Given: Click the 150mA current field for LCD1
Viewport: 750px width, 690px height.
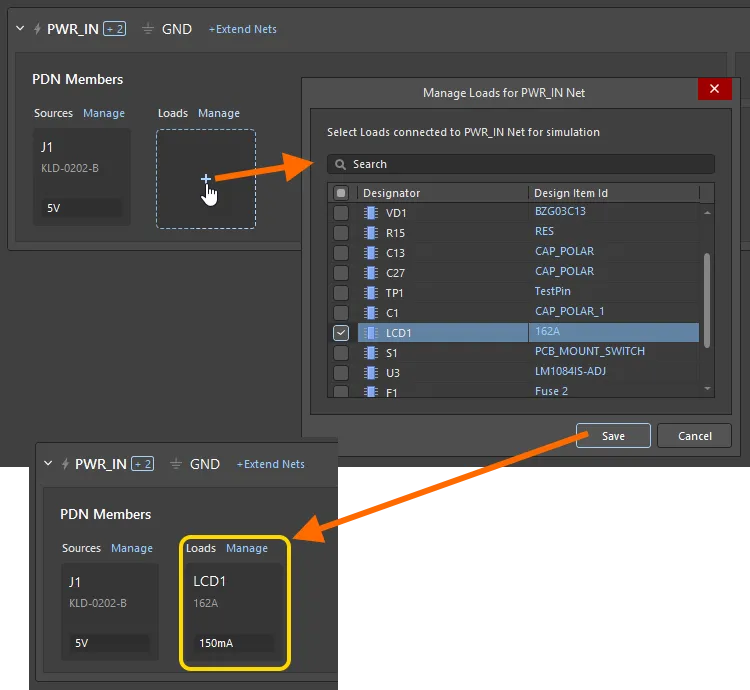Looking at the screenshot, I should coord(233,643).
